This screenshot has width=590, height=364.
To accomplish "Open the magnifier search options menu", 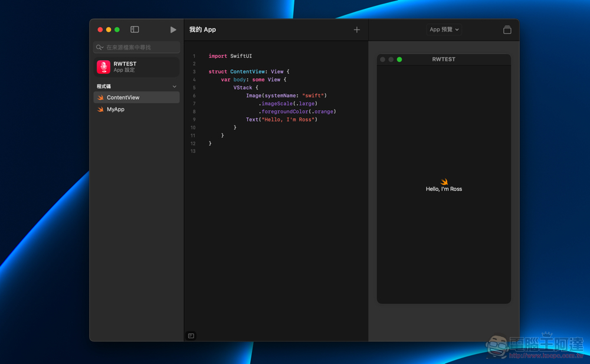I will click(99, 47).
